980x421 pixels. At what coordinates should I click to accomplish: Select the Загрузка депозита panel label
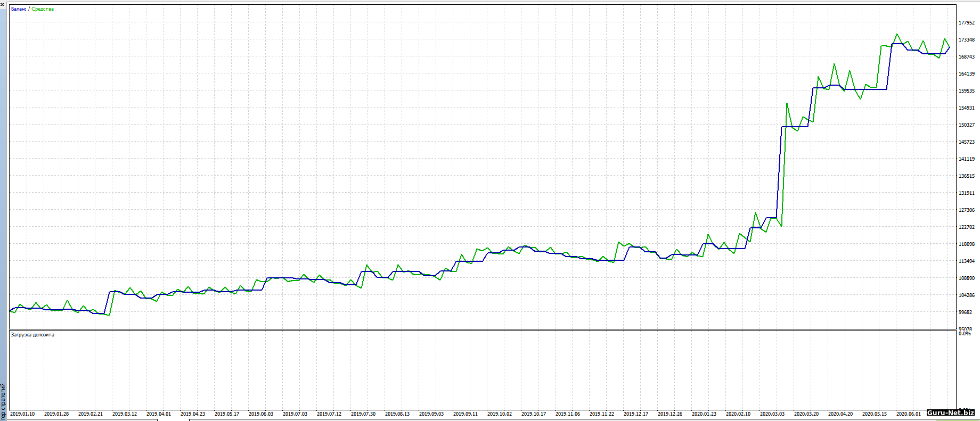tap(32, 335)
